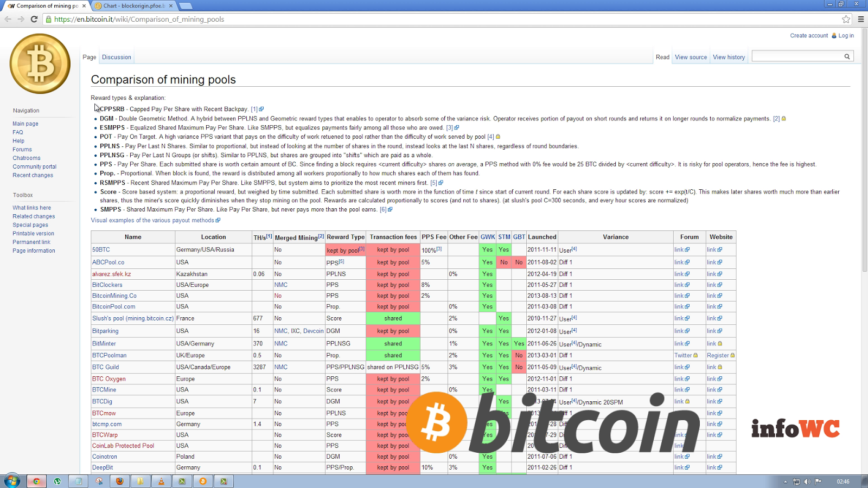Open the Action Center flag icon
868x488 pixels.
[x=818, y=481]
